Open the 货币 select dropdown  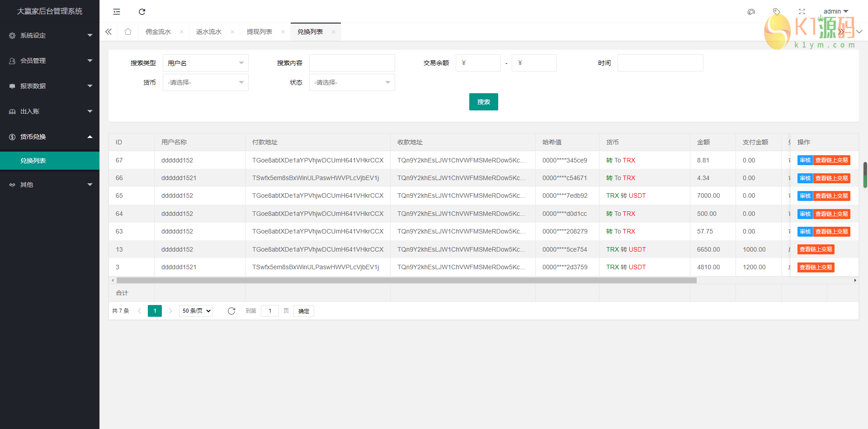pyautogui.click(x=205, y=82)
